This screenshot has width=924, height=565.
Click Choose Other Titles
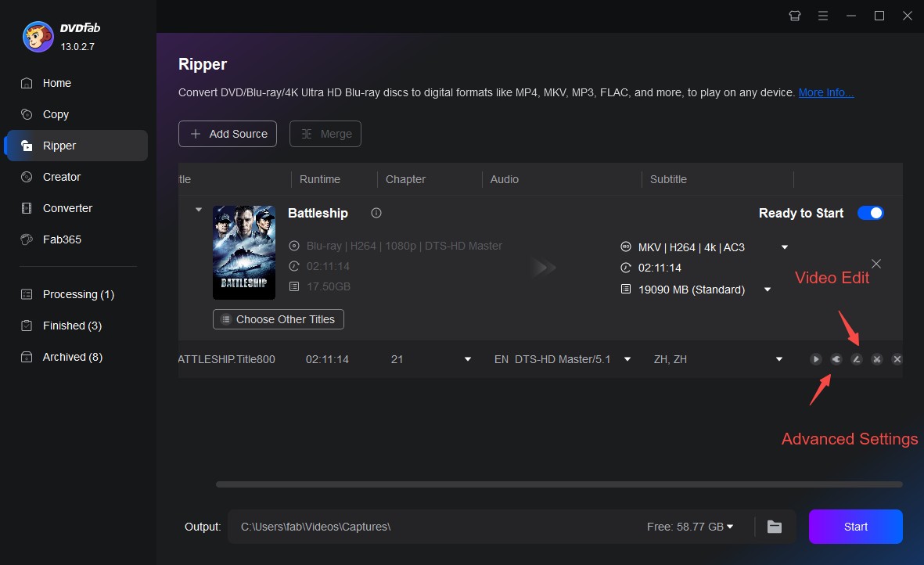pyautogui.click(x=278, y=319)
